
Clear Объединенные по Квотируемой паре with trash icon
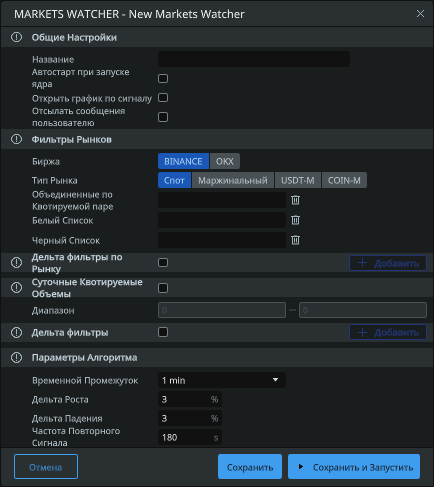(295, 200)
